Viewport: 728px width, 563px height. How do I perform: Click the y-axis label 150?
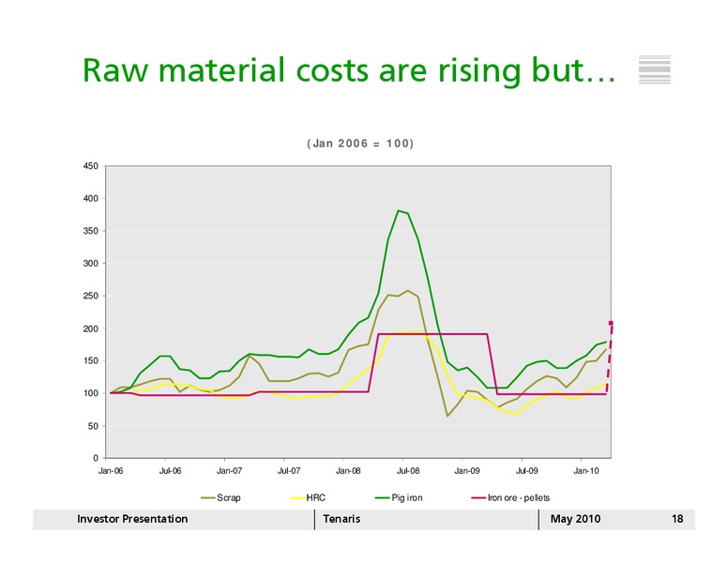pos(91,361)
